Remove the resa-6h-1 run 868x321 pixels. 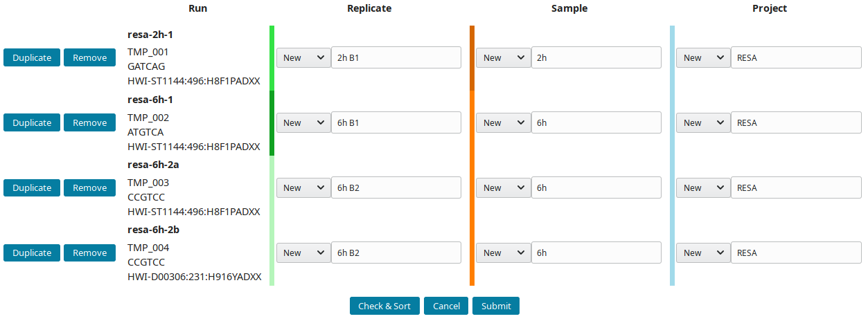pyautogui.click(x=89, y=122)
